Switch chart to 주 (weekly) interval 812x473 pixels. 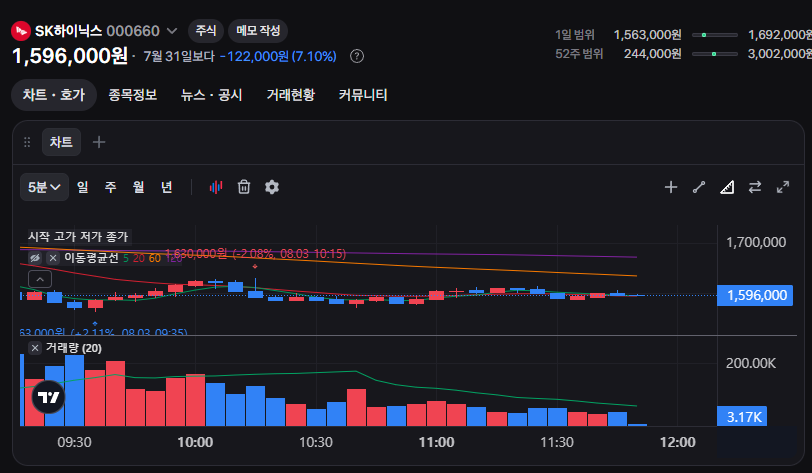pyautogui.click(x=111, y=187)
